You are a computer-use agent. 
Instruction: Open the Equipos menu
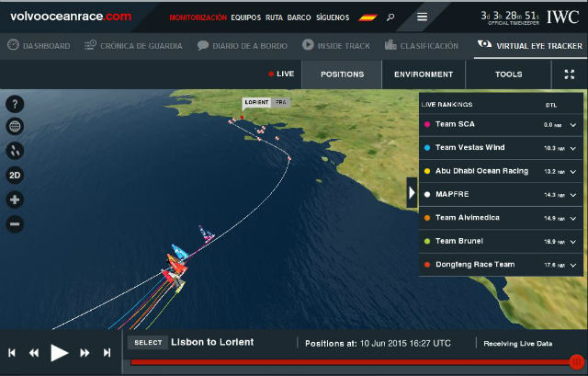pos(246,17)
